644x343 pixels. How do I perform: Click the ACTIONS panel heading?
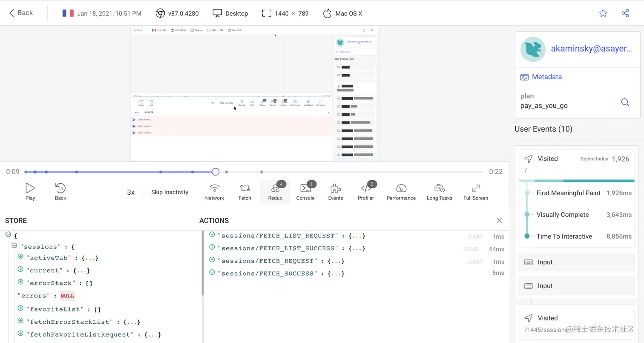214,220
